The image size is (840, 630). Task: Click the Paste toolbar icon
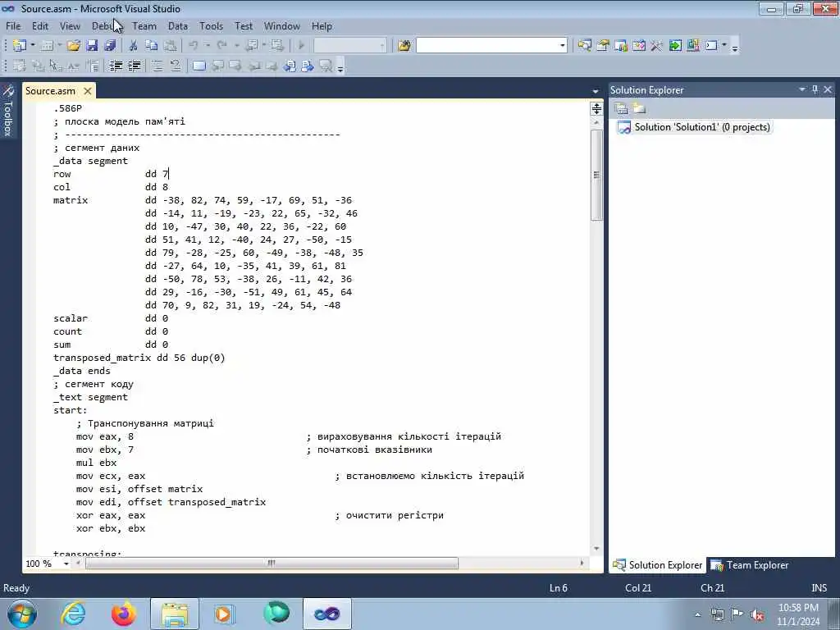169,46
